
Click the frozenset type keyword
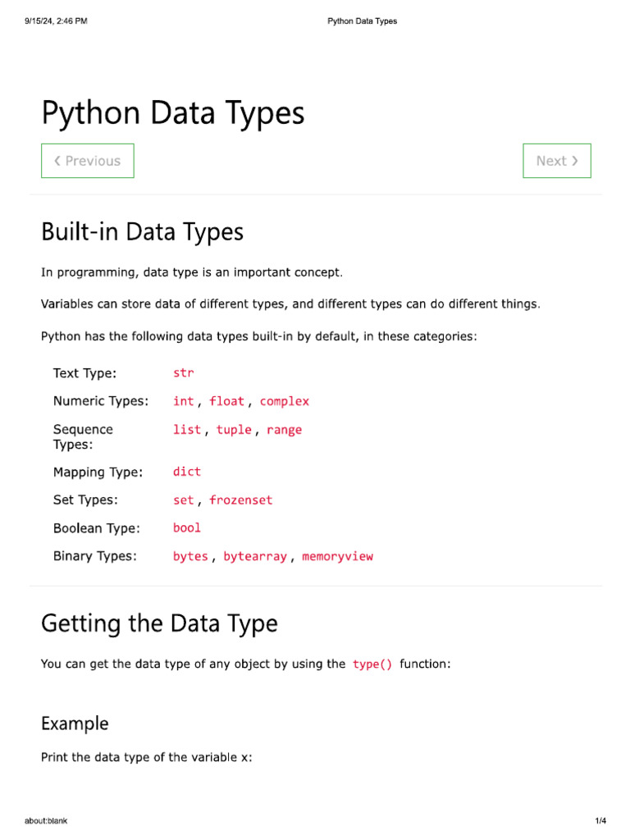point(240,500)
